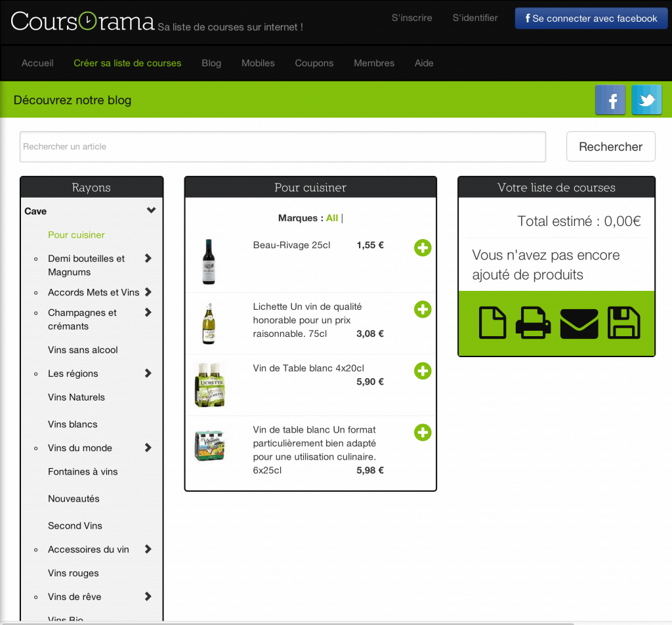Screen dimensions: 672x625
Task: Click the new blank list document icon
Action: pyautogui.click(x=492, y=323)
